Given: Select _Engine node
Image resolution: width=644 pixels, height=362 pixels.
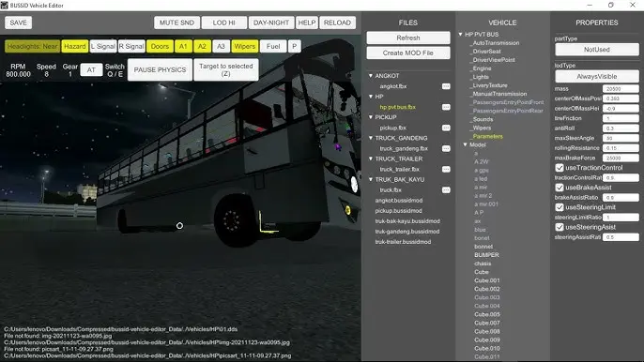Looking at the screenshot, I should (x=481, y=68).
